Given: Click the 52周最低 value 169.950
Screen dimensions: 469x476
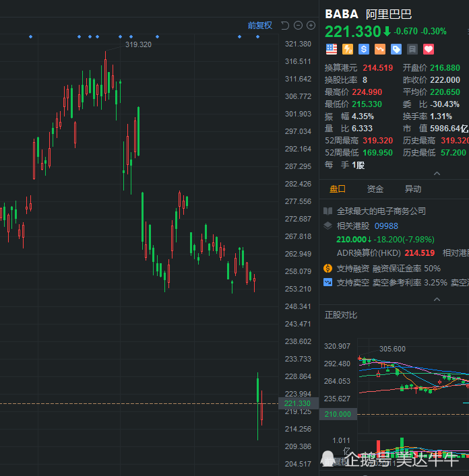Looking at the screenshot, I should [x=377, y=153].
